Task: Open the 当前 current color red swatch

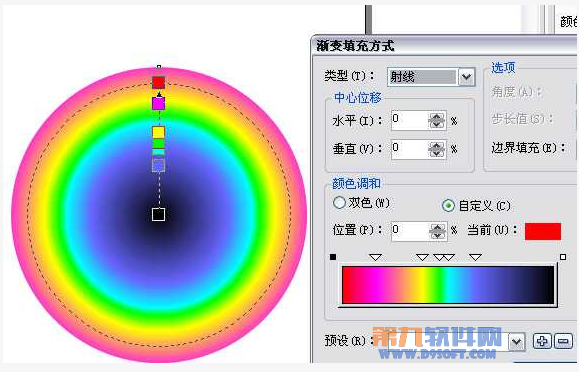Action: click(543, 231)
